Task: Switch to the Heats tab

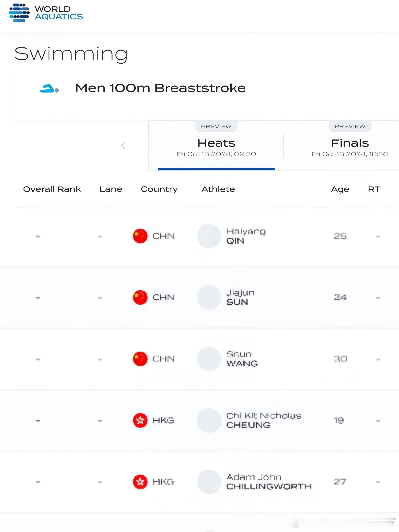Action: coord(216,145)
